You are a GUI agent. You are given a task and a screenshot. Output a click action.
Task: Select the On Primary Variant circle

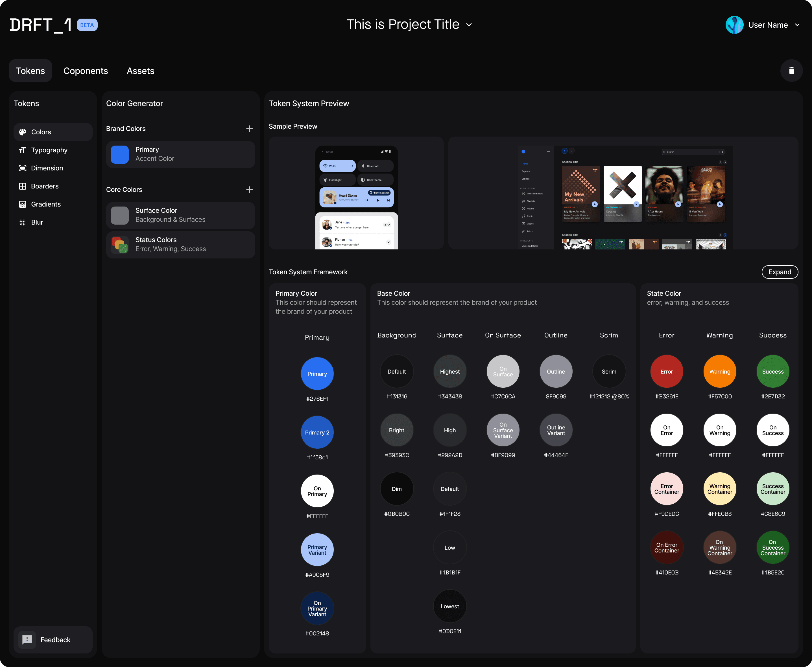coord(317,609)
